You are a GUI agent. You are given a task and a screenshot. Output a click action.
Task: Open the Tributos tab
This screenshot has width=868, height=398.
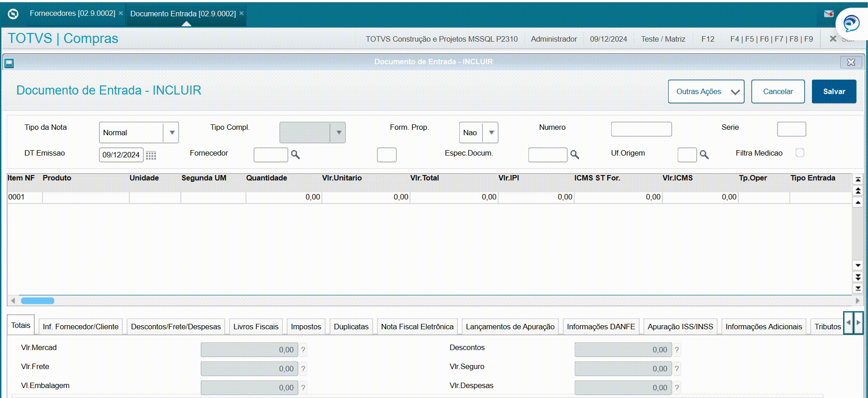click(x=827, y=327)
